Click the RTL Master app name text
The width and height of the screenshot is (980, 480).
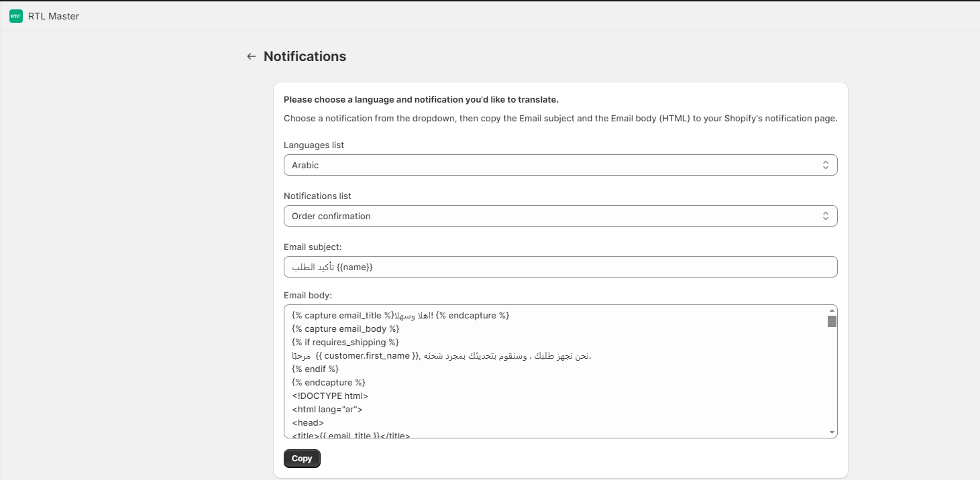click(x=54, y=16)
